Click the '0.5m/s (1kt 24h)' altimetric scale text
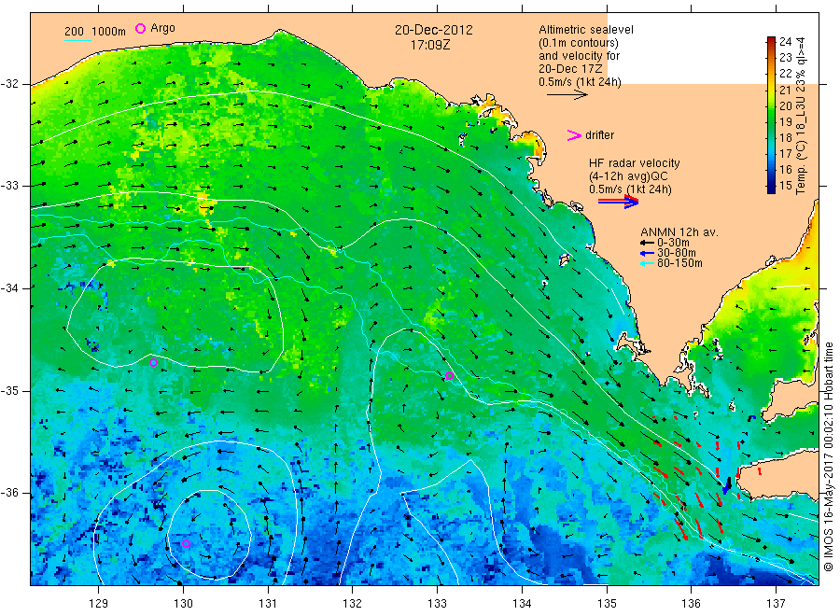This screenshot has width=840, height=616. click(581, 82)
